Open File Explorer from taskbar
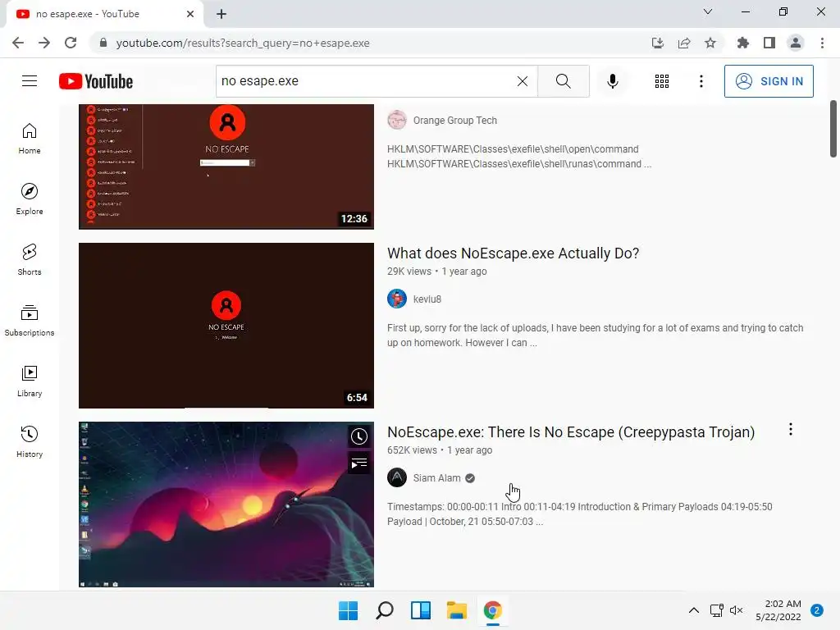This screenshot has width=840, height=630. tap(457, 610)
